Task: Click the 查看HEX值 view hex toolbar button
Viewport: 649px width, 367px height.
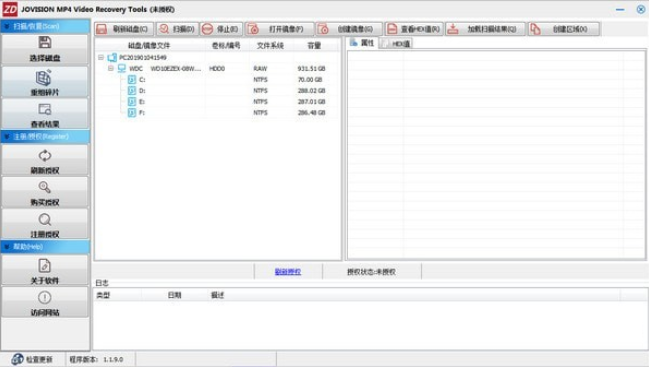Action: (414, 29)
